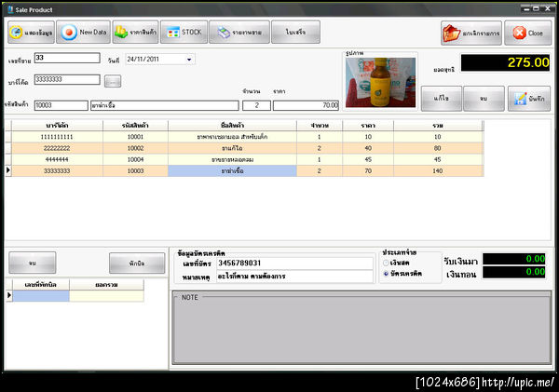Click the price column header in the sales table

368,126
